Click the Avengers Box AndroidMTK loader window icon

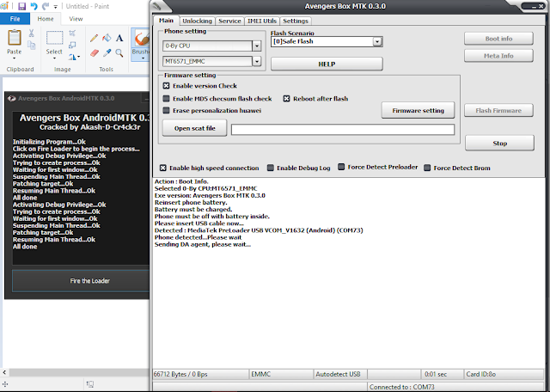[11, 99]
